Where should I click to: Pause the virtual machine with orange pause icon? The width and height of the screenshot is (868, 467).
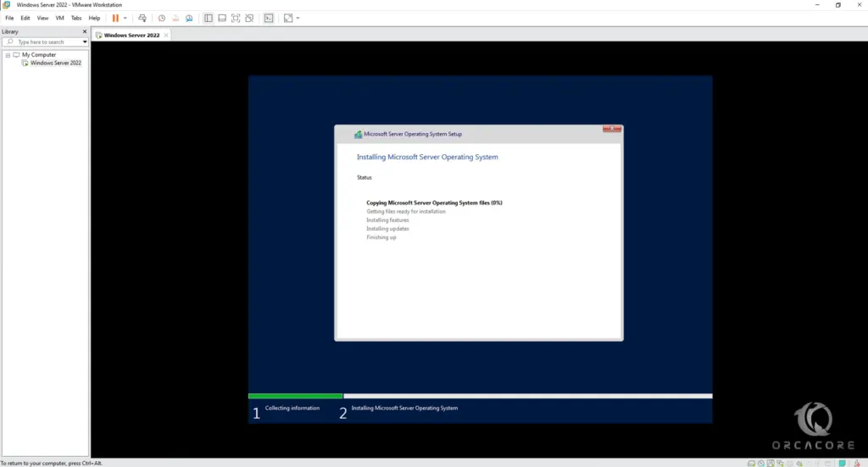[115, 19]
